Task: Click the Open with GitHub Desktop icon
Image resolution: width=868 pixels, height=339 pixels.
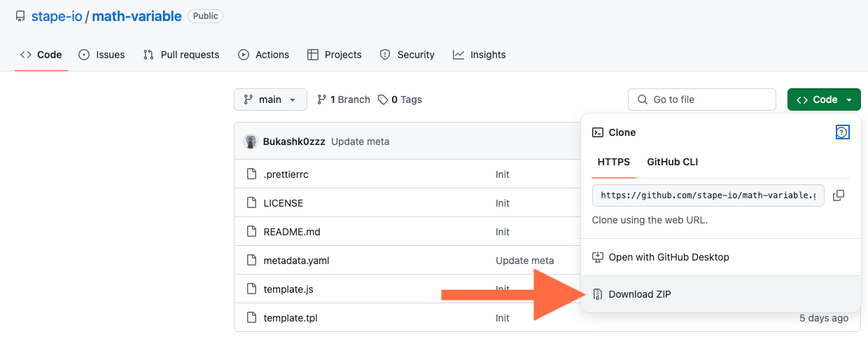Action: [598, 257]
